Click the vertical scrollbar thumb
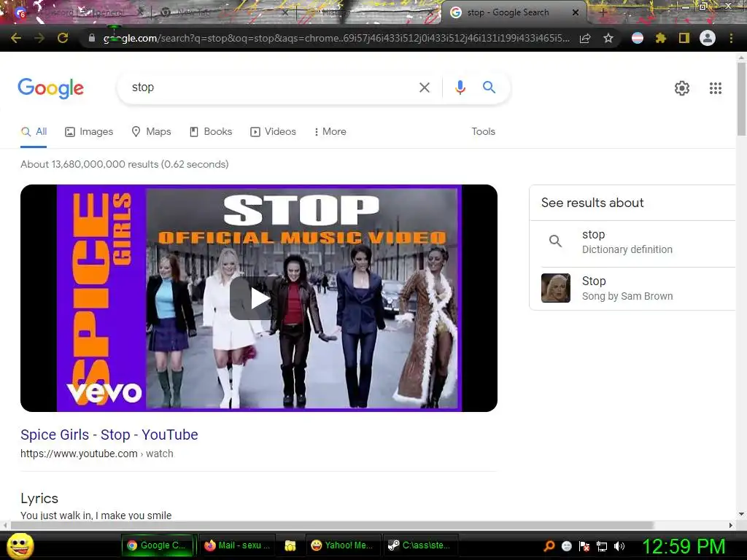 (x=741, y=98)
